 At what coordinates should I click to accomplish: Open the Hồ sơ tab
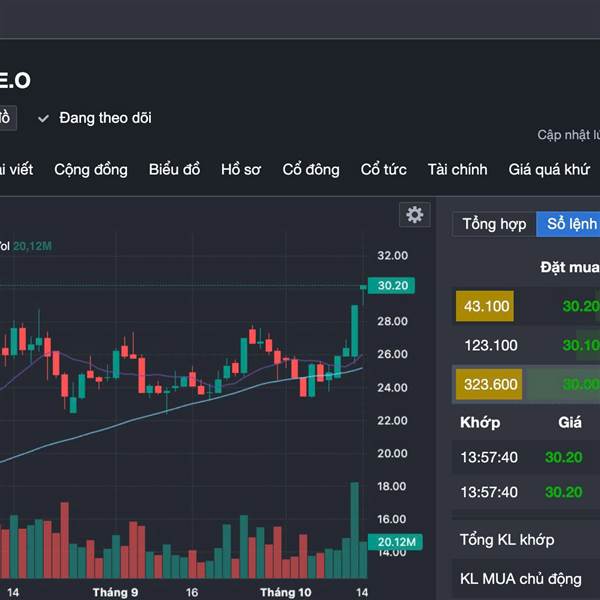pyautogui.click(x=241, y=170)
